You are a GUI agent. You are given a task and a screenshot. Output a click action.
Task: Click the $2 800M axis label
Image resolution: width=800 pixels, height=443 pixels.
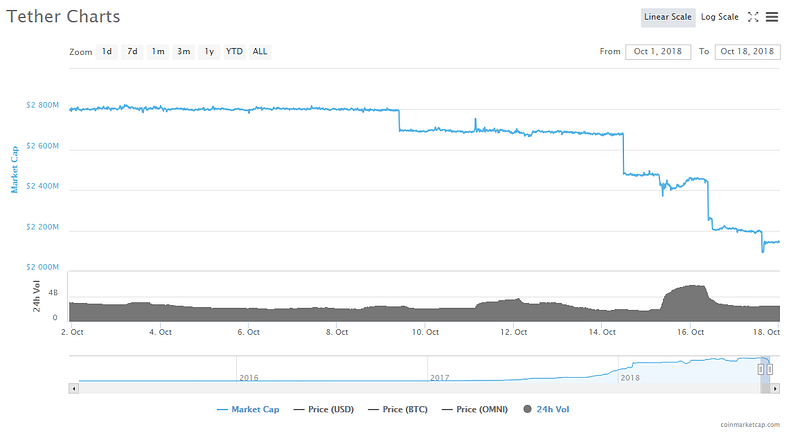coord(42,105)
